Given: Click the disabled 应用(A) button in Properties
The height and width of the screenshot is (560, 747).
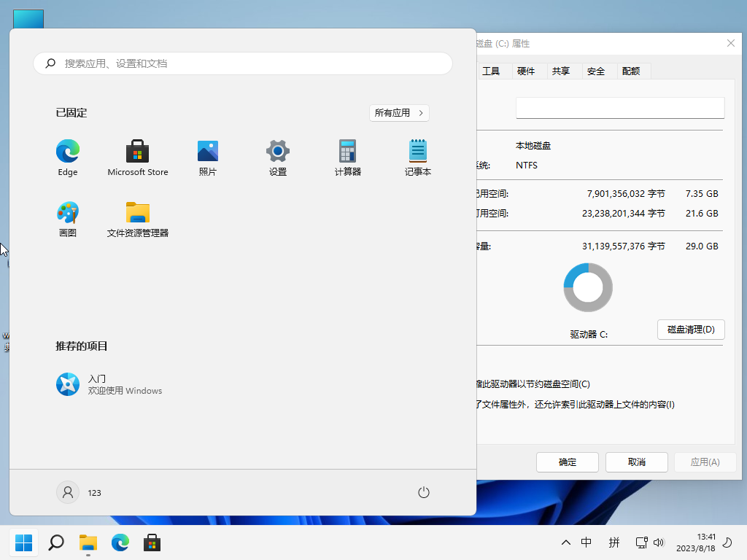Looking at the screenshot, I should point(705,462).
